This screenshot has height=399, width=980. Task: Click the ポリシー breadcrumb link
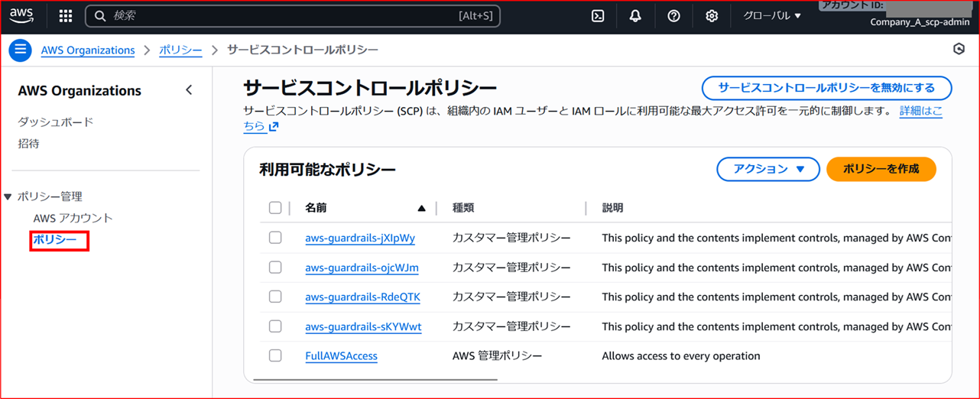pos(180,50)
